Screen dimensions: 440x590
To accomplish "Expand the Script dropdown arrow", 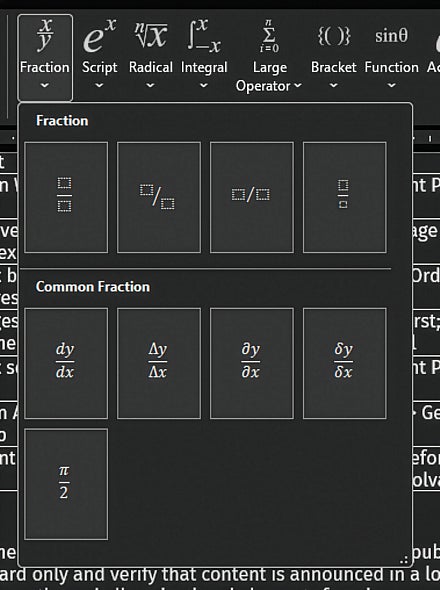I will 99,85.
